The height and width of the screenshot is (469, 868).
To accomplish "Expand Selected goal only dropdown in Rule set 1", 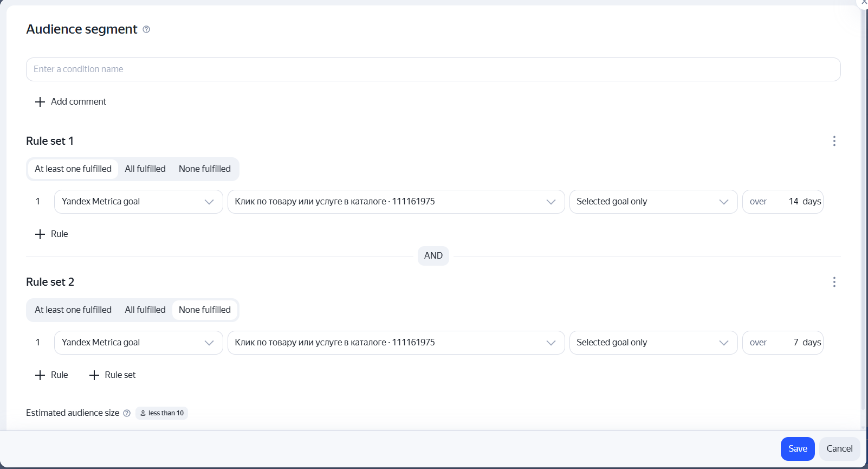I will [x=653, y=202].
